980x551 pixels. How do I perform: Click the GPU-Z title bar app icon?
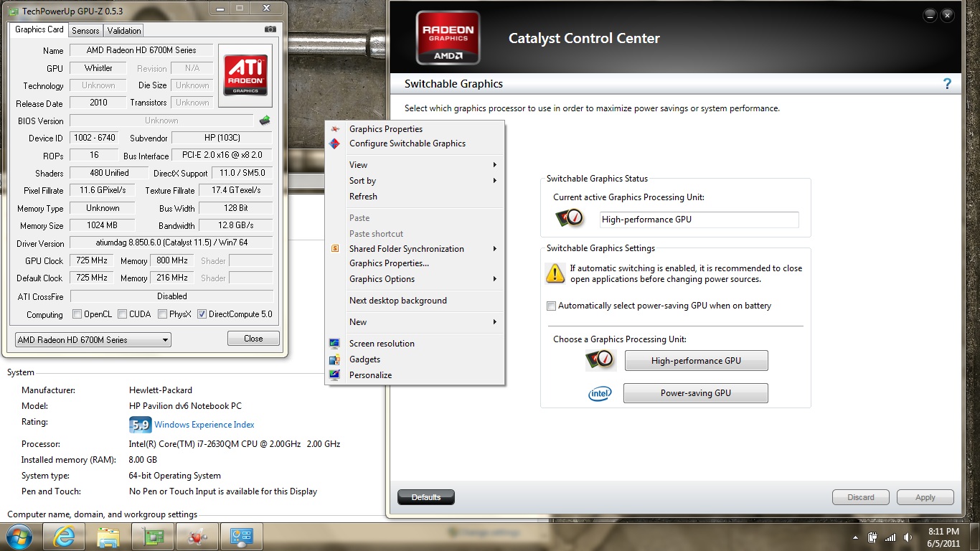click(13, 10)
